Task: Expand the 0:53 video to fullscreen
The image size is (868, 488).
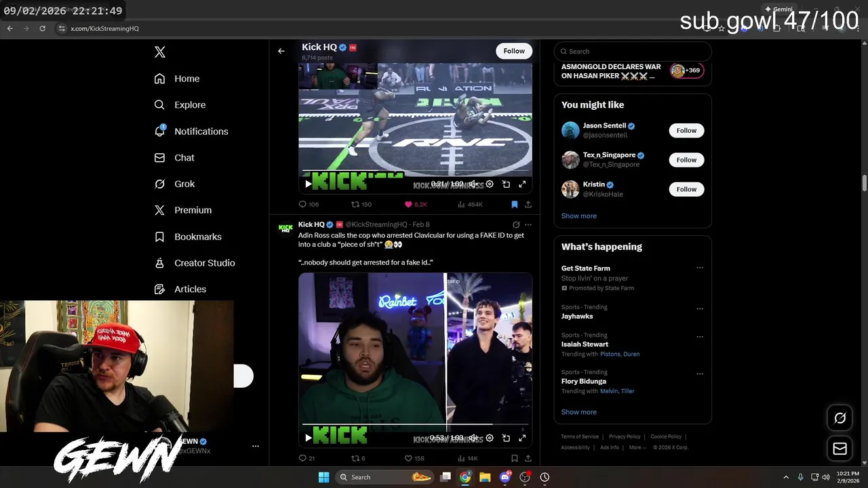Action: (x=522, y=438)
